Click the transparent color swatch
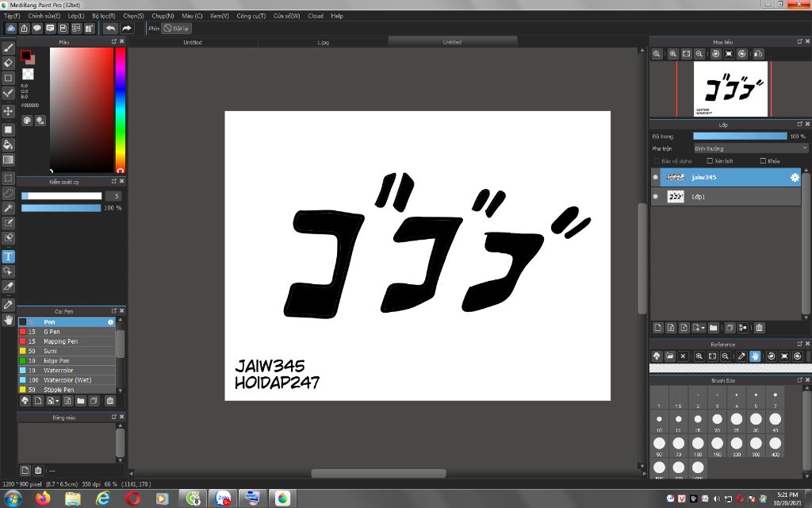812x508 pixels. [28, 74]
